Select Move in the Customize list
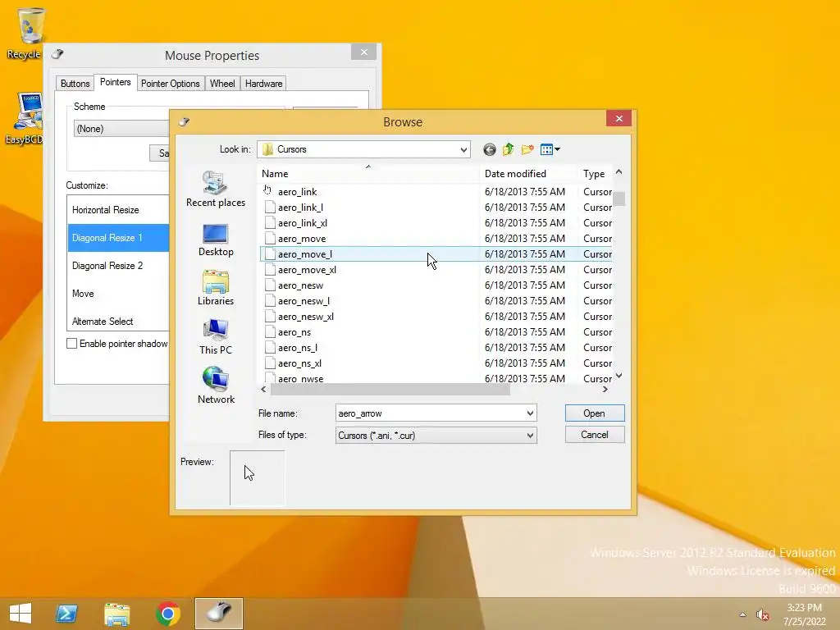This screenshot has height=630, width=840. tap(118, 294)
